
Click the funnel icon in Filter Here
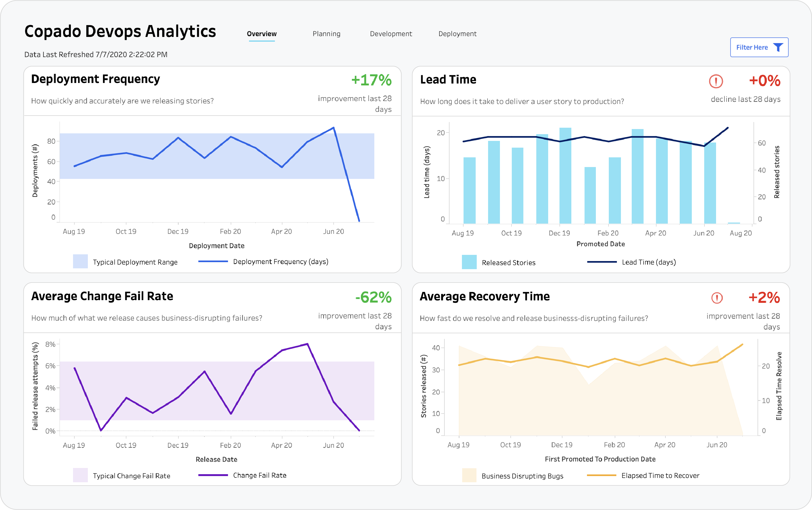pos(778,47)
